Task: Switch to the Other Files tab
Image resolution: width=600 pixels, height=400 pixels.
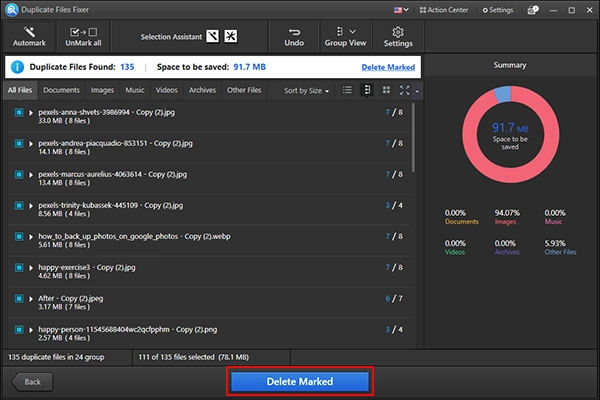Action: pos(244,90)
